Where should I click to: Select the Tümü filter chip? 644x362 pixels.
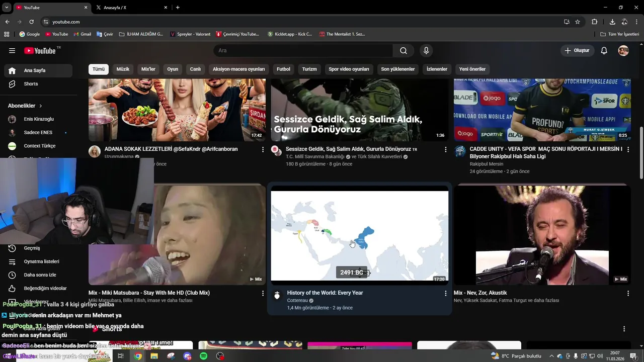click(99, 69)
